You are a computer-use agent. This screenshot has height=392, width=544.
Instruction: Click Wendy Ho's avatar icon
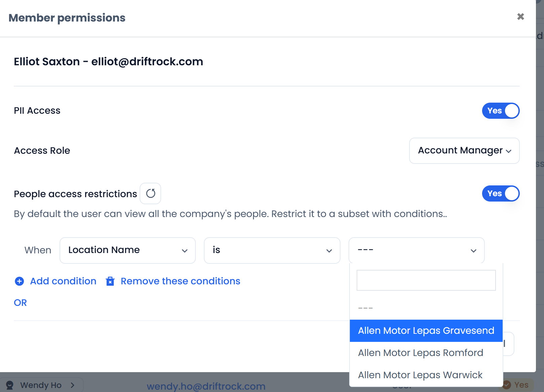[x=10, y=385]
